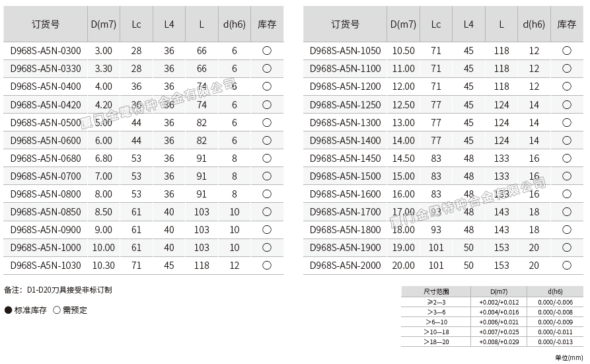590x364 pixels.
Task: Click the stock circle for D968S-A5N-1050
Action: coord(567,51)
